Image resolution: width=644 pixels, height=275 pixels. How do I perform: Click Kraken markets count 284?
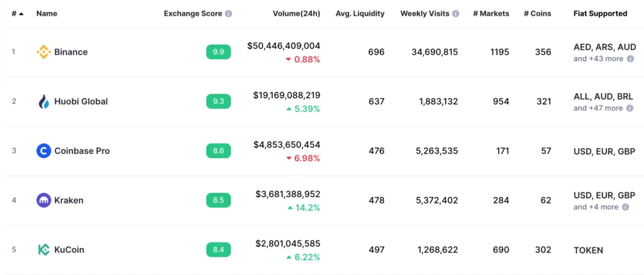(501, 200)
